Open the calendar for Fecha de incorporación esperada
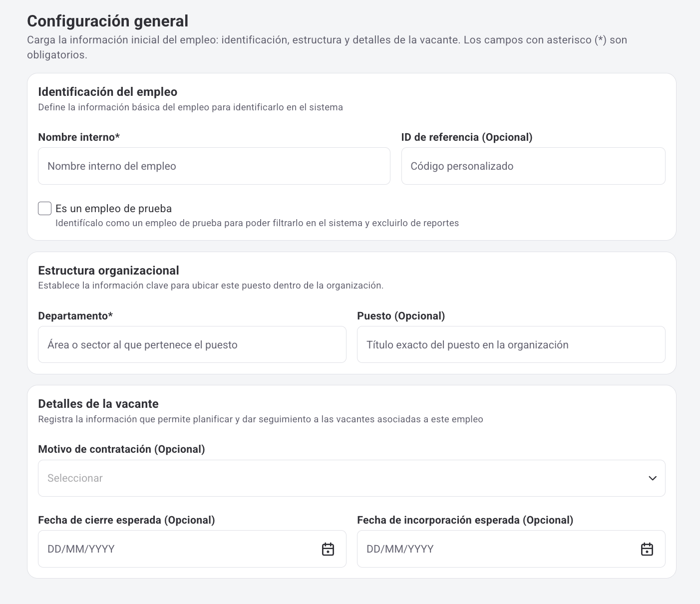Image resolution: width=700 pixels, height=604 pixels. (x=647, y=549)
